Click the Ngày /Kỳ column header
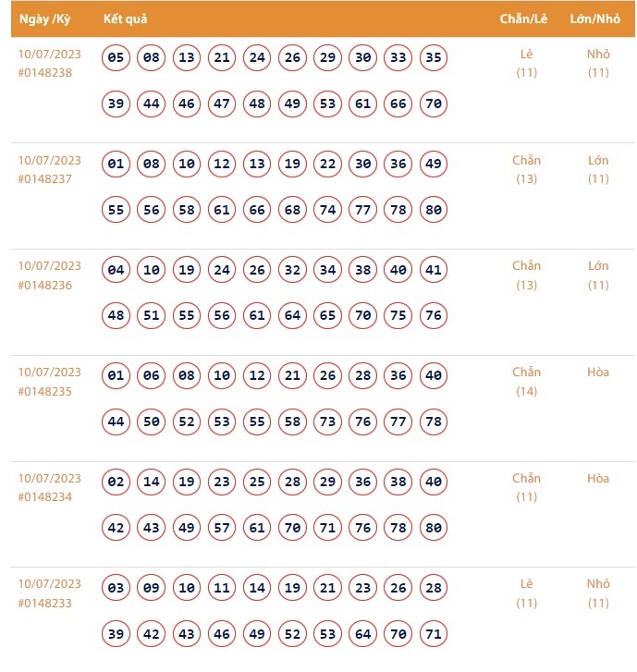The height and width of the screenshot is (672, 637). (x=45, y=18)
